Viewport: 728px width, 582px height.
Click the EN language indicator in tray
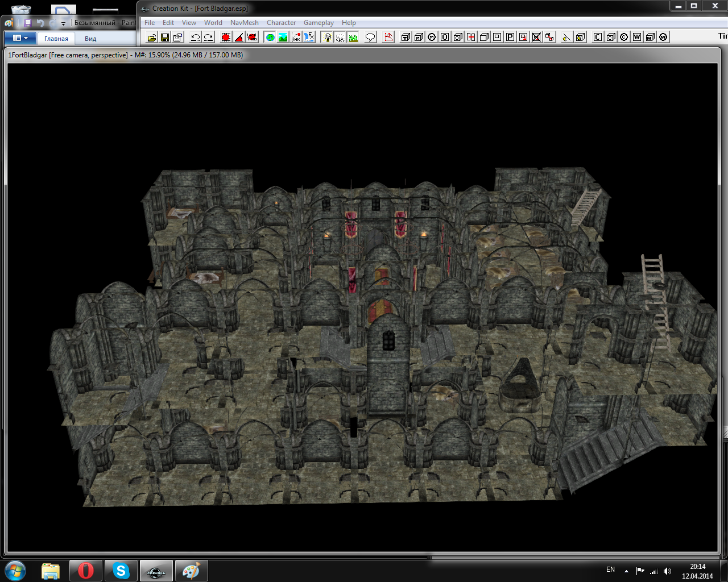point(610,569)
